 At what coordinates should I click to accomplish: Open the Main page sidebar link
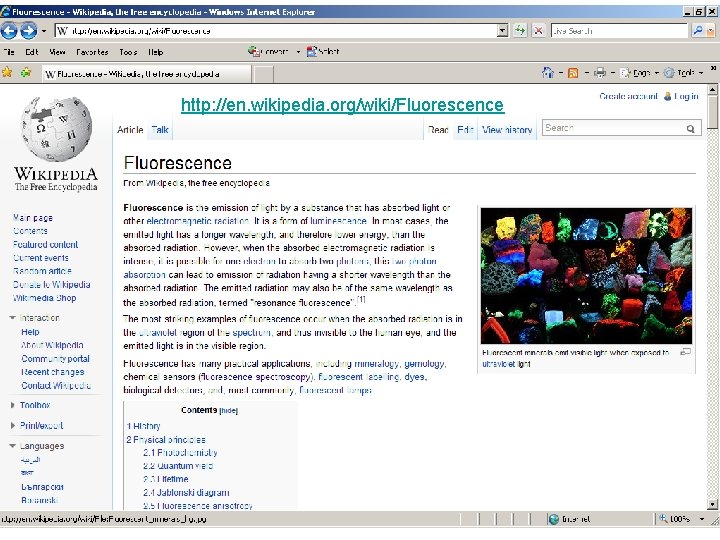(33, 218)
